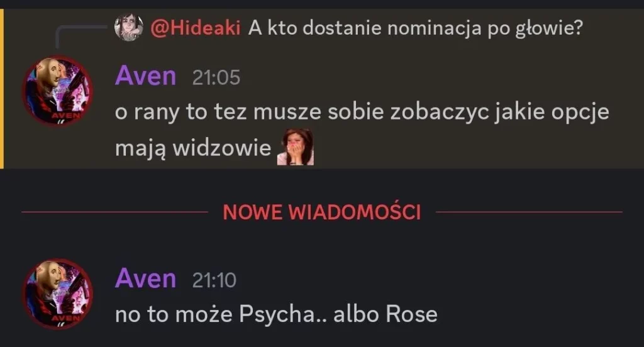Click the word 'widzowie' in the message

(222, 148)
